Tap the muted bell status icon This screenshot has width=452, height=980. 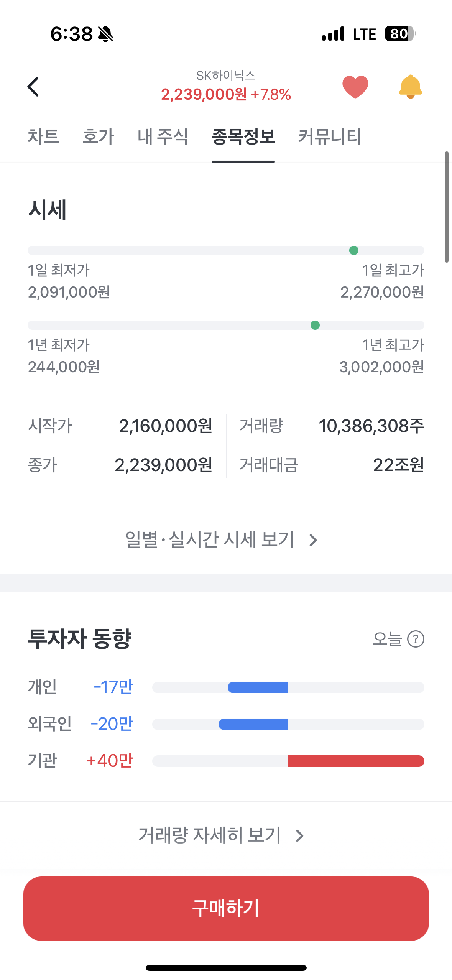pyautogui.click(x=105, y=34)
